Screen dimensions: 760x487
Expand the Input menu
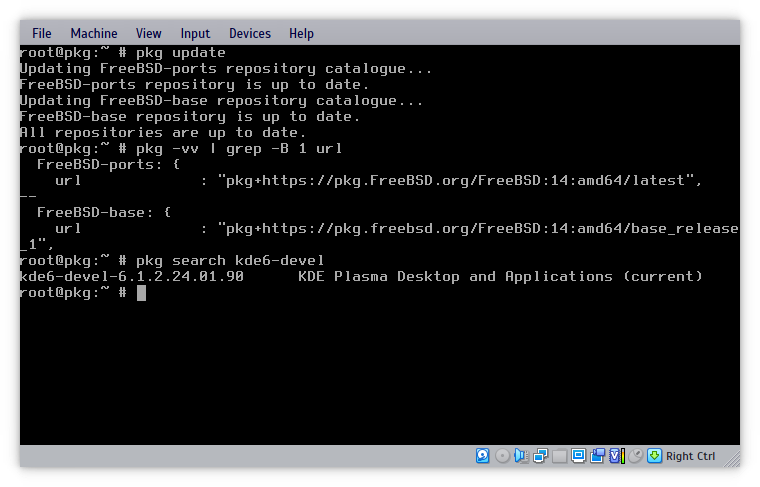(x=195, y=33)
